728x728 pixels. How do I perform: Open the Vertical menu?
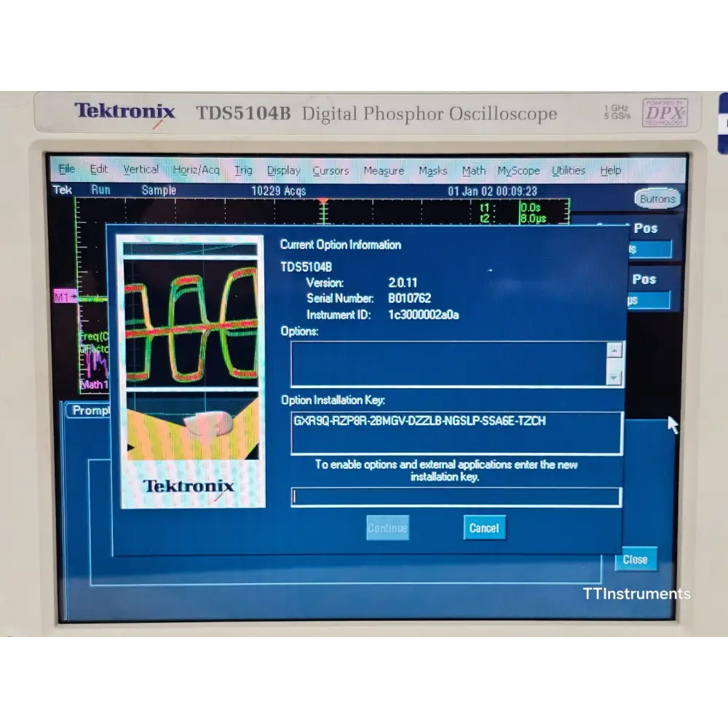[x=141, y=170]
